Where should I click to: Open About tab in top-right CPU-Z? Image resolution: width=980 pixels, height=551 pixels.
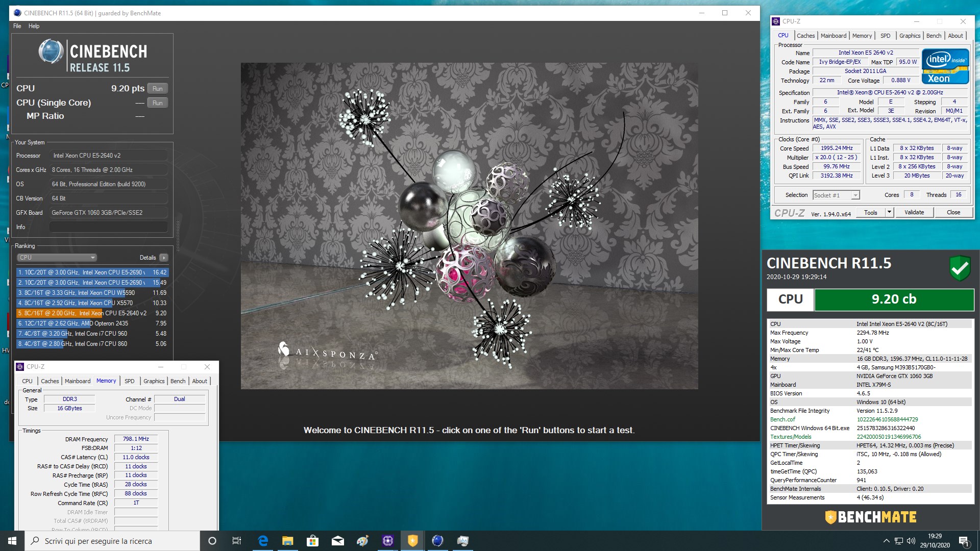[x=955, y=36]
